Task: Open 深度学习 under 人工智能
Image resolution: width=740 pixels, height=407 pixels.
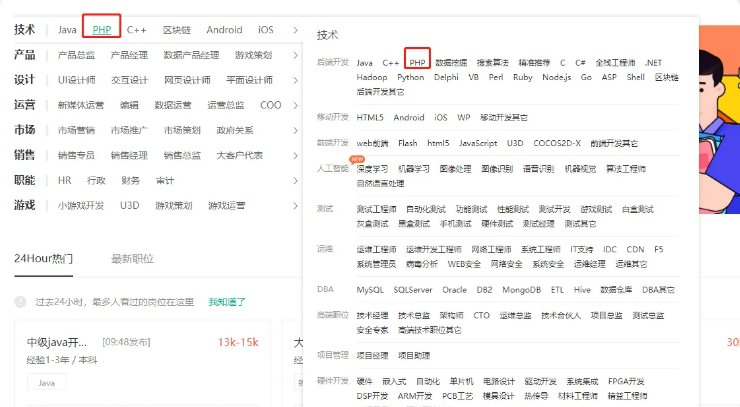Action: coord(372,169)
